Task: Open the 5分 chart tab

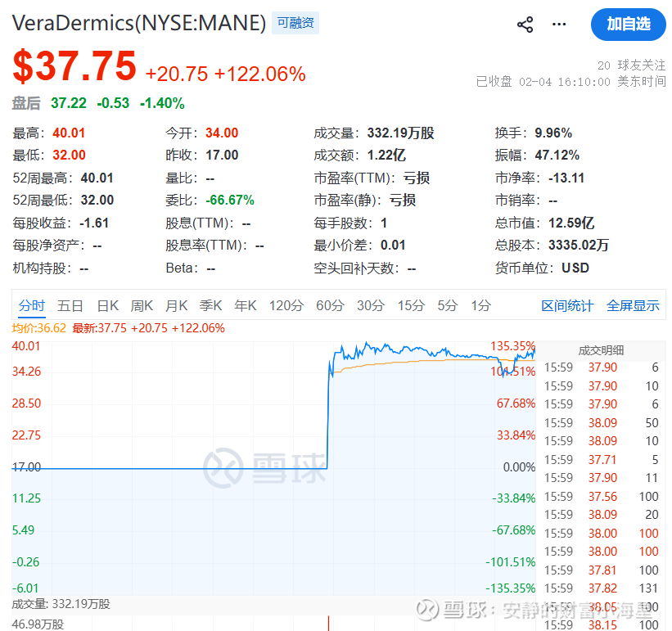Action: (447, 305)
